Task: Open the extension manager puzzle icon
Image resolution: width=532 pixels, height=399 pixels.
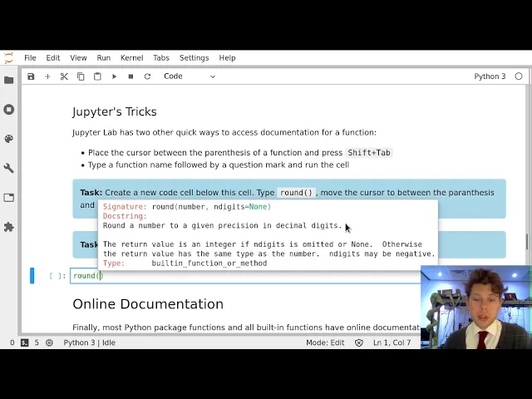Action: 9,227
